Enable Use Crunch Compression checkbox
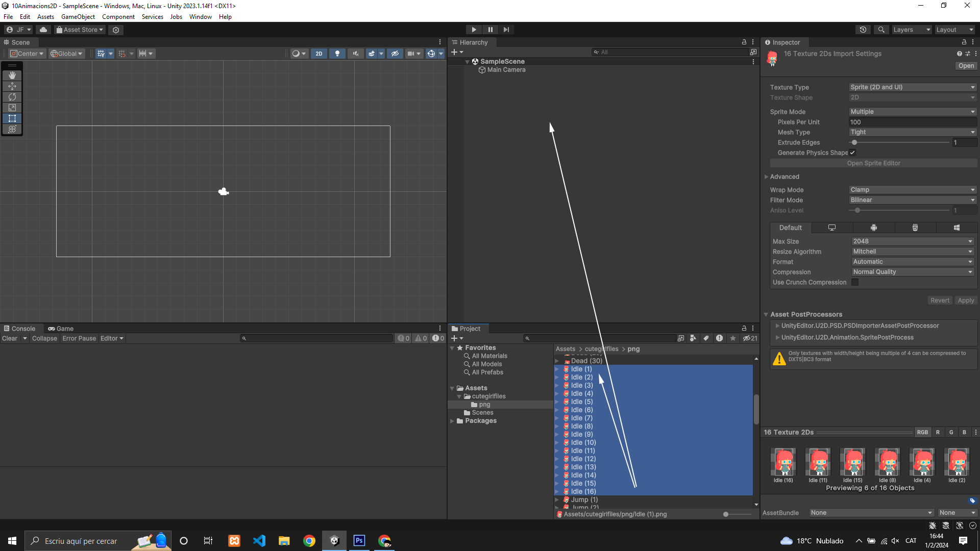 point(855,282)
